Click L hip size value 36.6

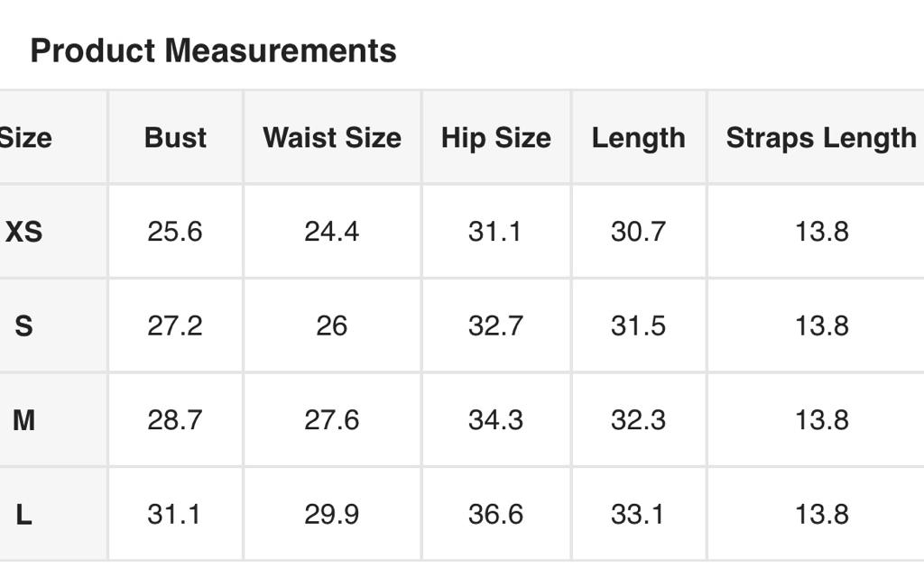click(495, 514)
